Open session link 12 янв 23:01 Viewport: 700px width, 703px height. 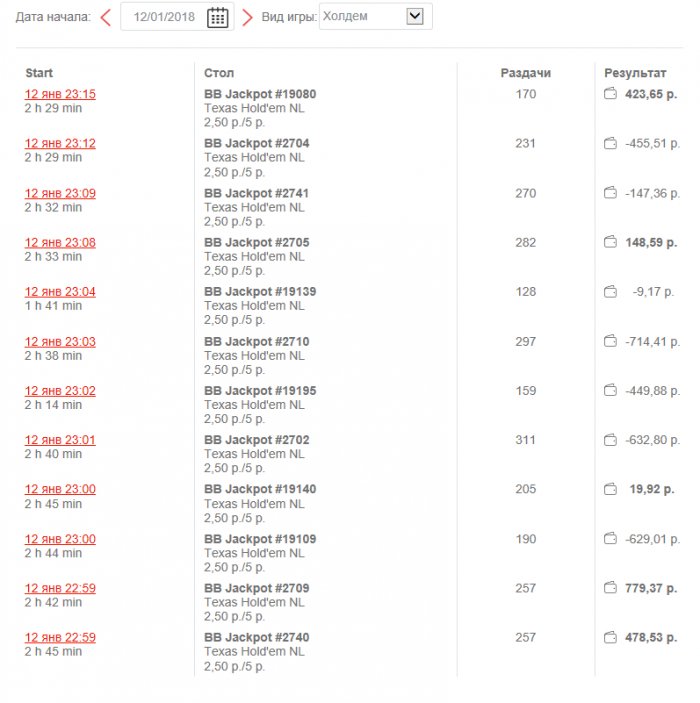(x=60, y=440)
